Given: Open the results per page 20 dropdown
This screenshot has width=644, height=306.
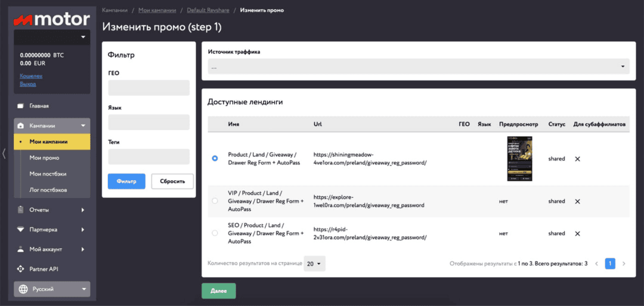Looking at the screenshot, I should click(315, 264).
